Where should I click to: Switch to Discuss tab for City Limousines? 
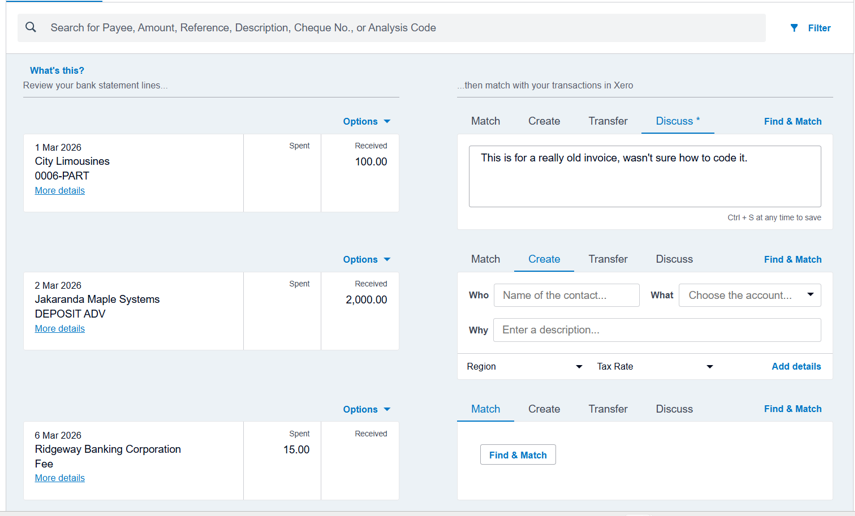(677, 122)
